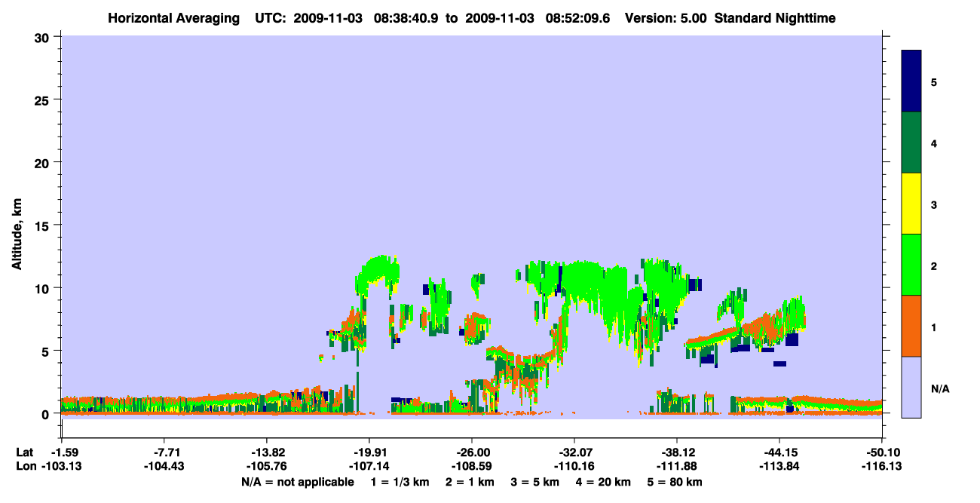
Task: Click the longitude value -111.88
Action: 677,466
